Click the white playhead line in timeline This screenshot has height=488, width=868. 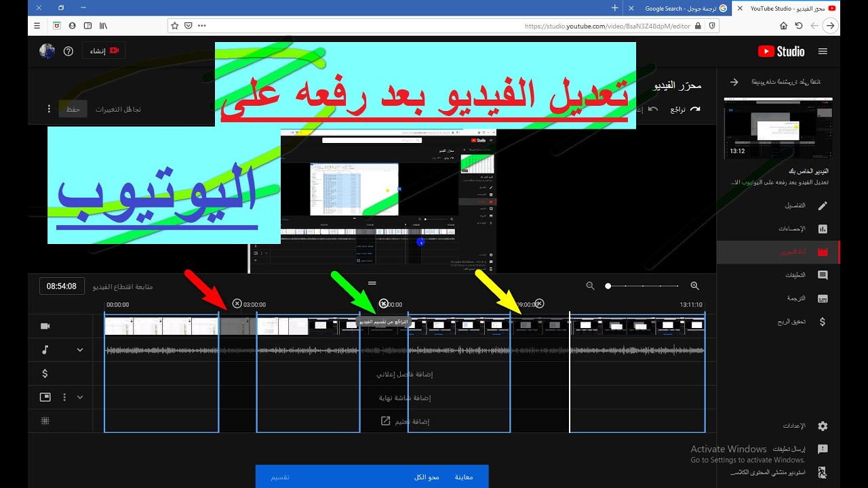pyautogui.click(x=570, y=371)
